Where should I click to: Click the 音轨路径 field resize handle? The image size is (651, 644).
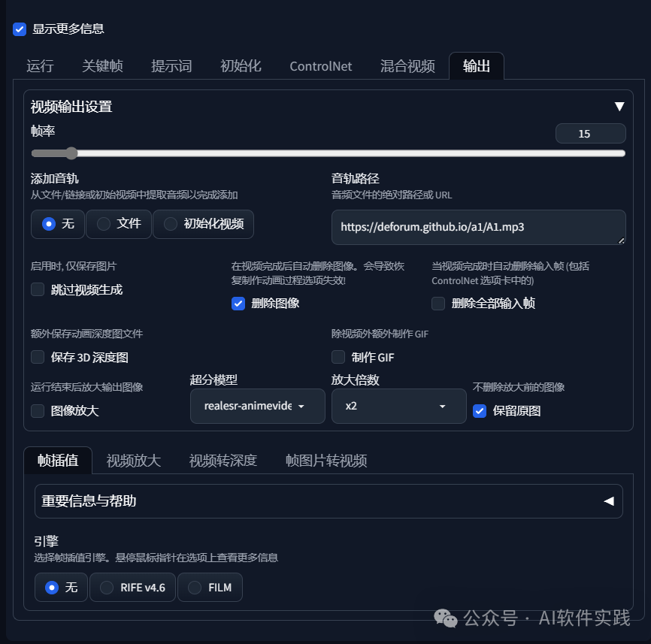[621, 240]
